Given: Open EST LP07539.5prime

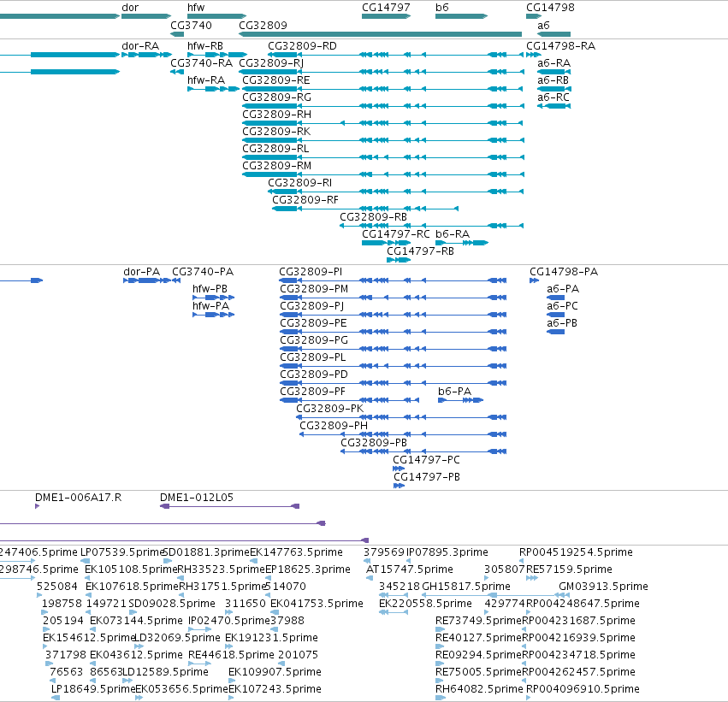Looking at the screenshot, I should [x=122, y=552].
